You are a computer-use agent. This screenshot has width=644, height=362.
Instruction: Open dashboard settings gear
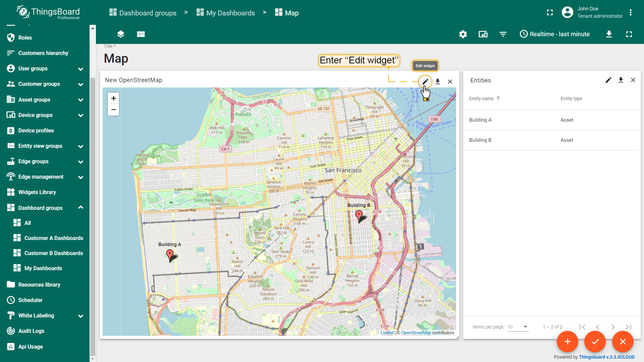click(x=463, y=34)
